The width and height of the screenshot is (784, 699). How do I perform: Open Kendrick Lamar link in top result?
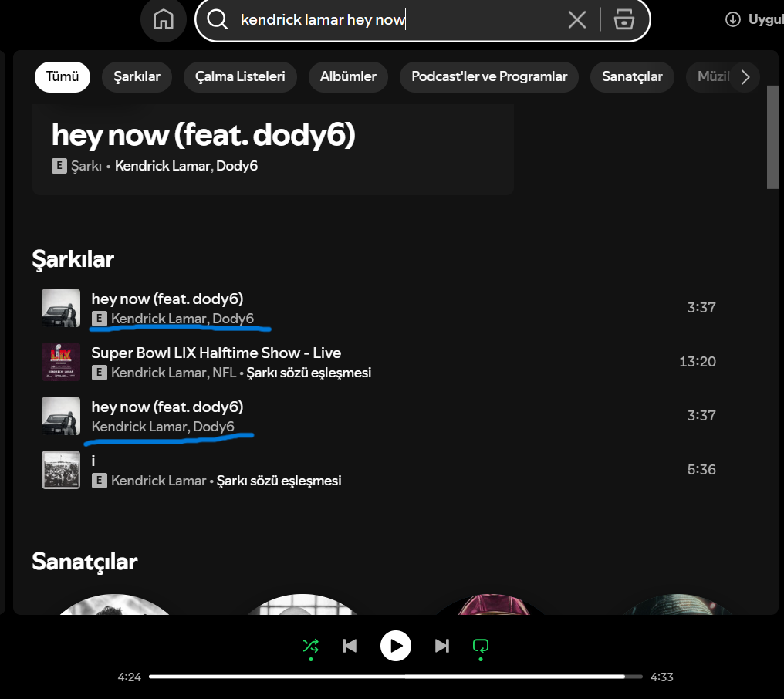coord(163,166)
